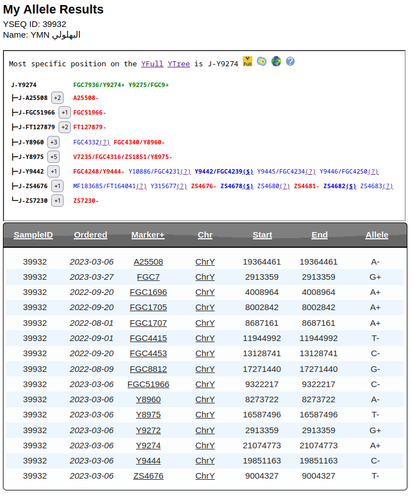Open the Y8960 marker link in table
412x500 pixels.
tap(148, 399)
